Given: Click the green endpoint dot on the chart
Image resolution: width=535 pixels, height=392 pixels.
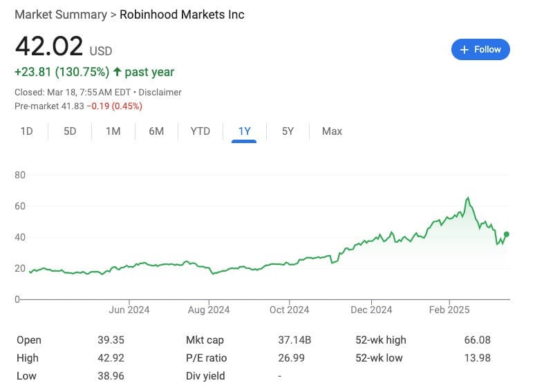Looking at the screenshot, I should coord(507,234).
